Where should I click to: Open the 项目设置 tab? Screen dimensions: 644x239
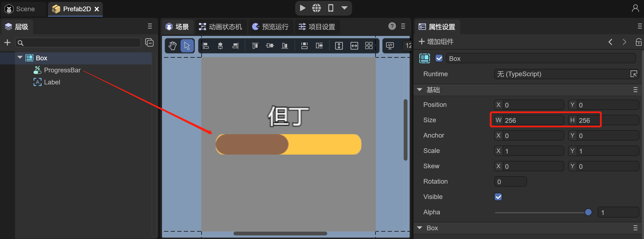(x=317, y=27)
